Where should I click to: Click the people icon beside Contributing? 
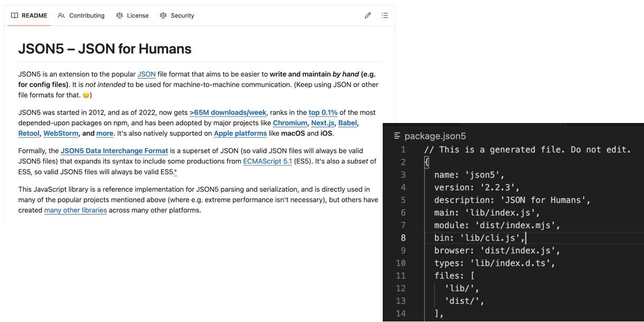pyautogui.click(x=62, y=15)
